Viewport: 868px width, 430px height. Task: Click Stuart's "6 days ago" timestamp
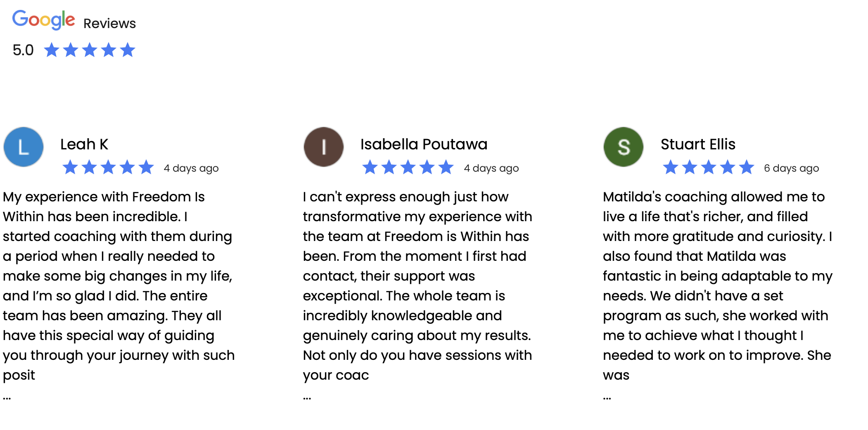(791, 168)
